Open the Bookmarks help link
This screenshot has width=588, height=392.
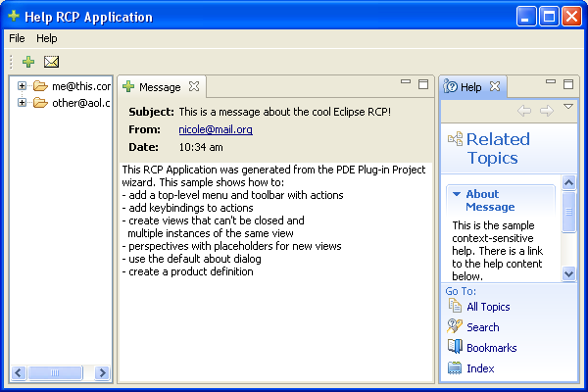492,348
